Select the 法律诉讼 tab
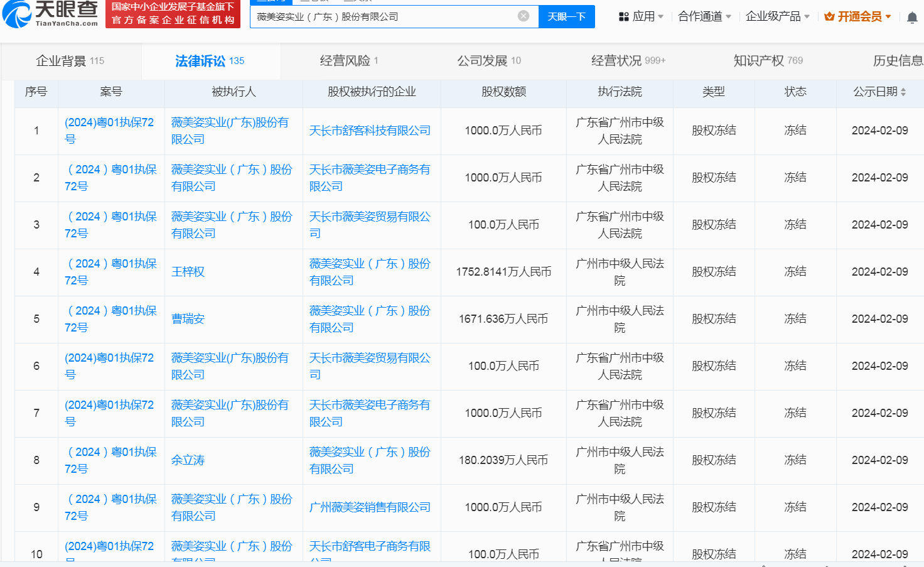This screenshot has width=924, height=567. point(210,61)
